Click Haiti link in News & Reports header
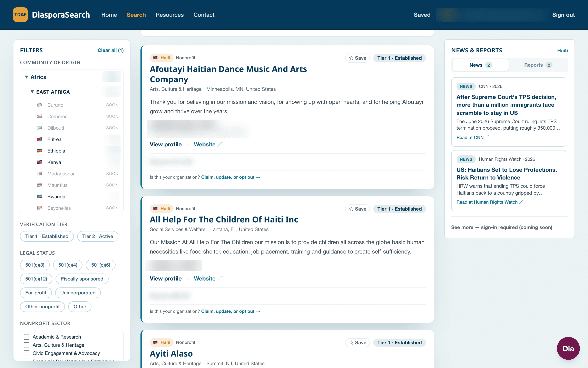The image size is (588, 368). (562, 51)
